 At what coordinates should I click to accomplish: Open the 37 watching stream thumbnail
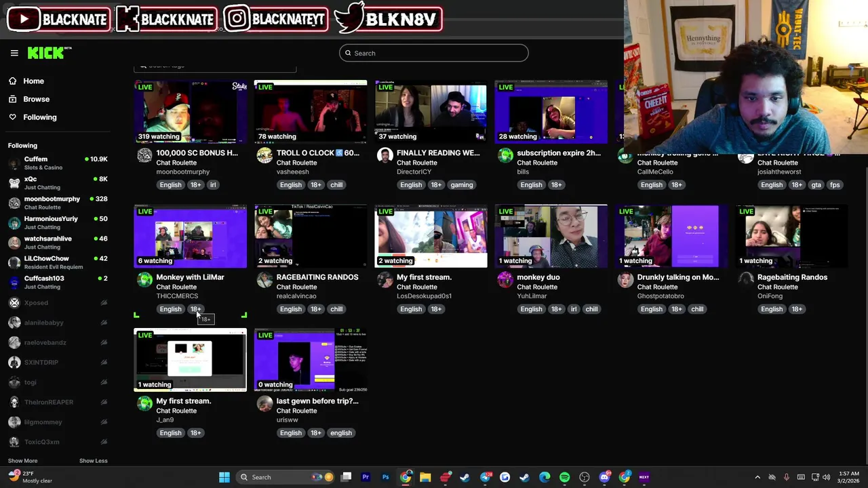431,112
